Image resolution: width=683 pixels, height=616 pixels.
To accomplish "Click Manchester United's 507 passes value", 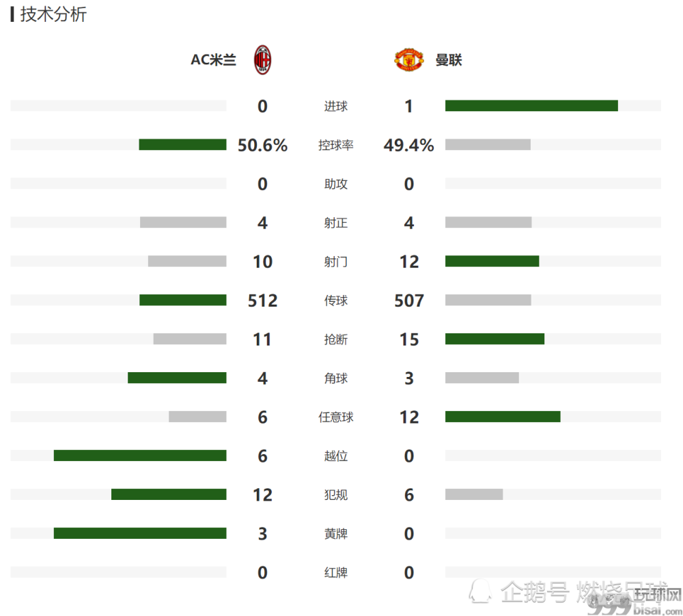I will 409,300.
